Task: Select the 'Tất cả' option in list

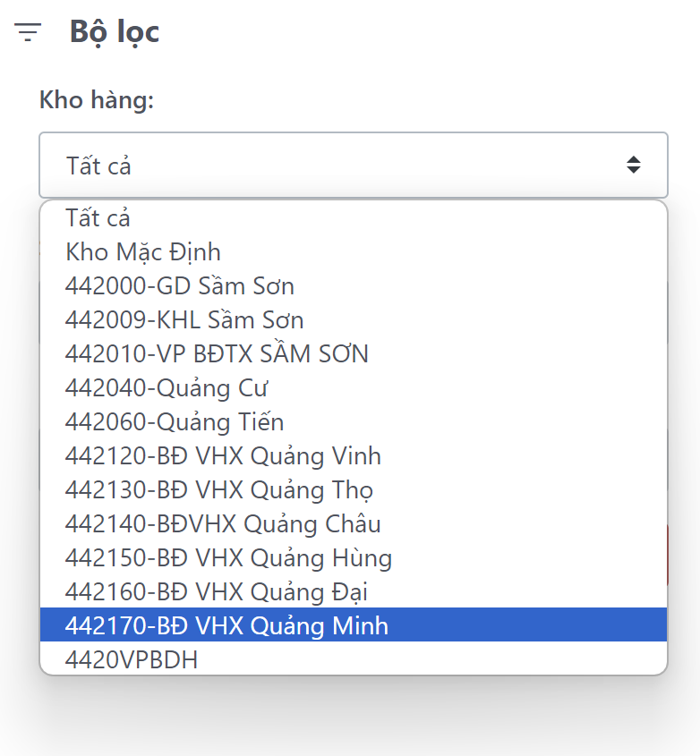Action: pos(98,217)
